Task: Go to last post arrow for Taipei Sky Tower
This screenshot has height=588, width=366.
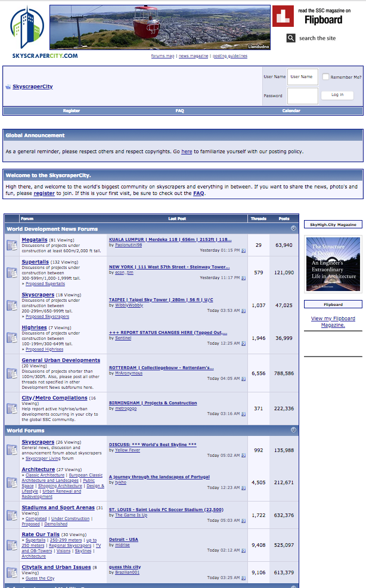Action: [x=243, y=311]
